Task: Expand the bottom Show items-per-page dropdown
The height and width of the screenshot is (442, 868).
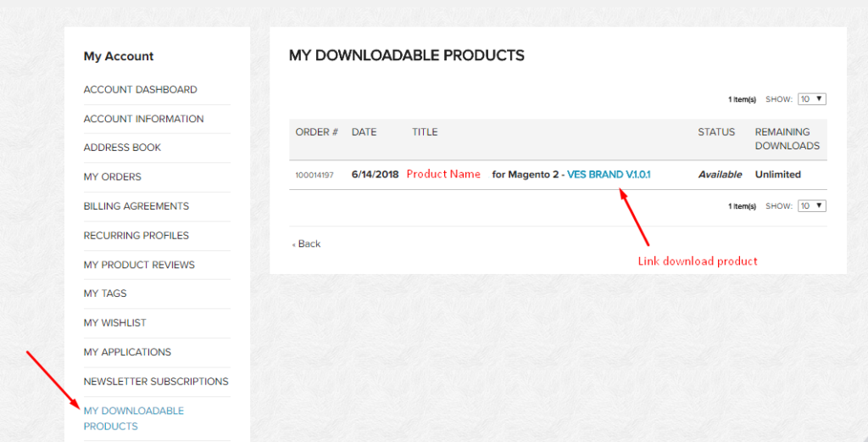Action: pyautogui.click(x=811, y=206)
